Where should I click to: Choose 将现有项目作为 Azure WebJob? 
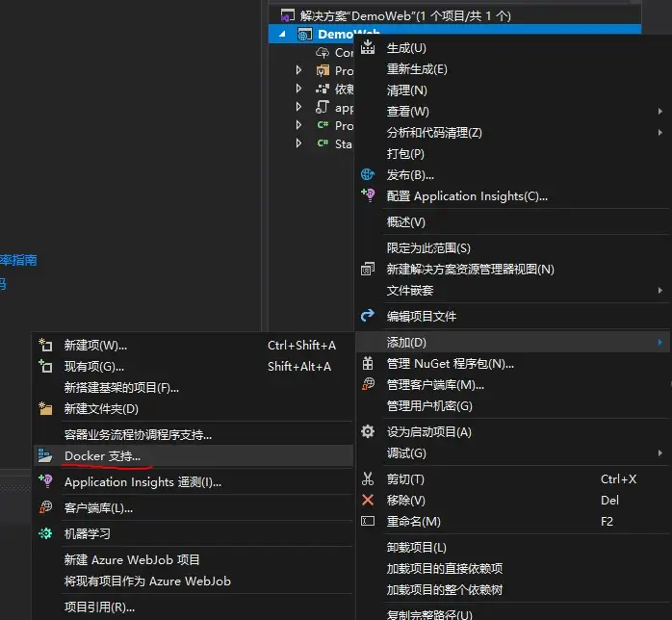pos(147,581)
